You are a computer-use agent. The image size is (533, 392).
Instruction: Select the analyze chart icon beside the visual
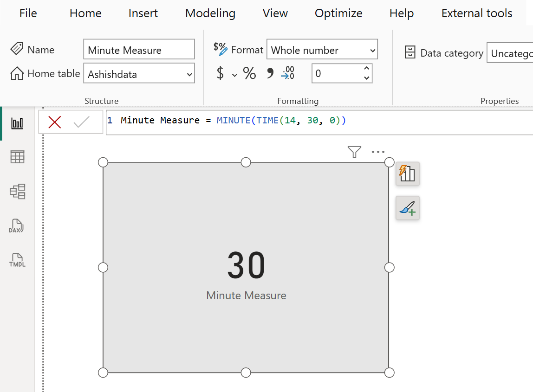click(x=407, y=174)
